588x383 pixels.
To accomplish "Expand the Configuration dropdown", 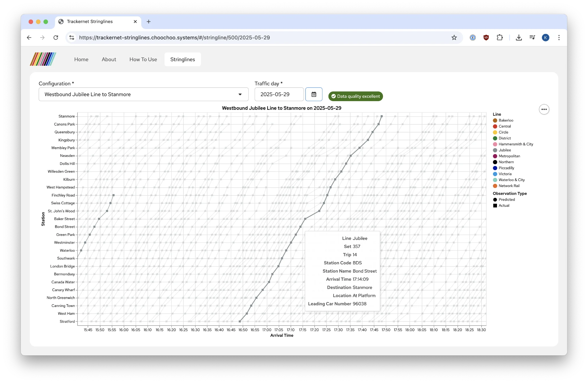I will click(x=144, y=94).
